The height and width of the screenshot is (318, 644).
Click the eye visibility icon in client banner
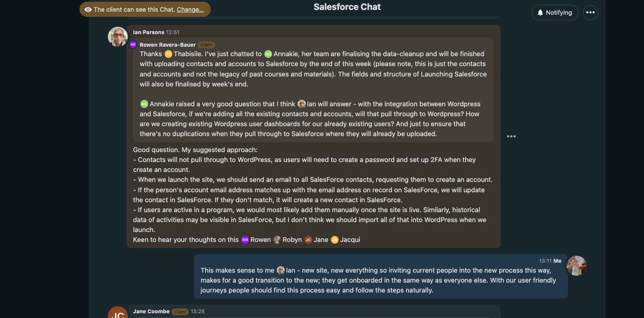(88, 10)
